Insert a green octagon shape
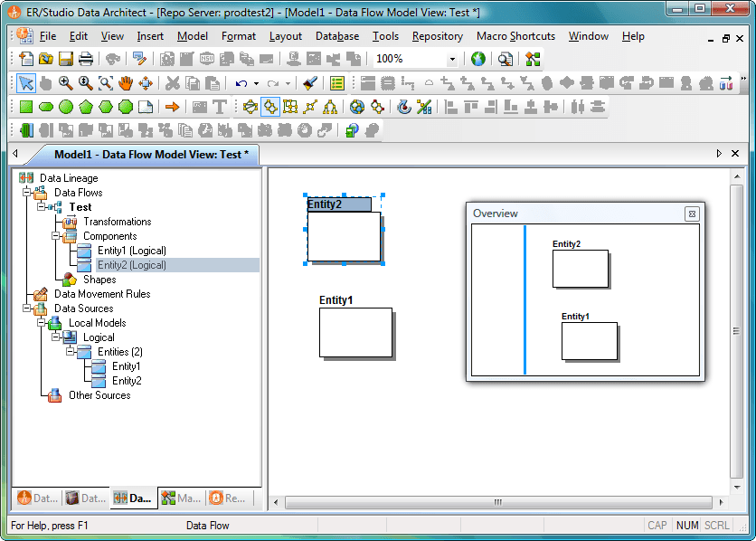Screen dimensions: 756x541 (126, 107)
